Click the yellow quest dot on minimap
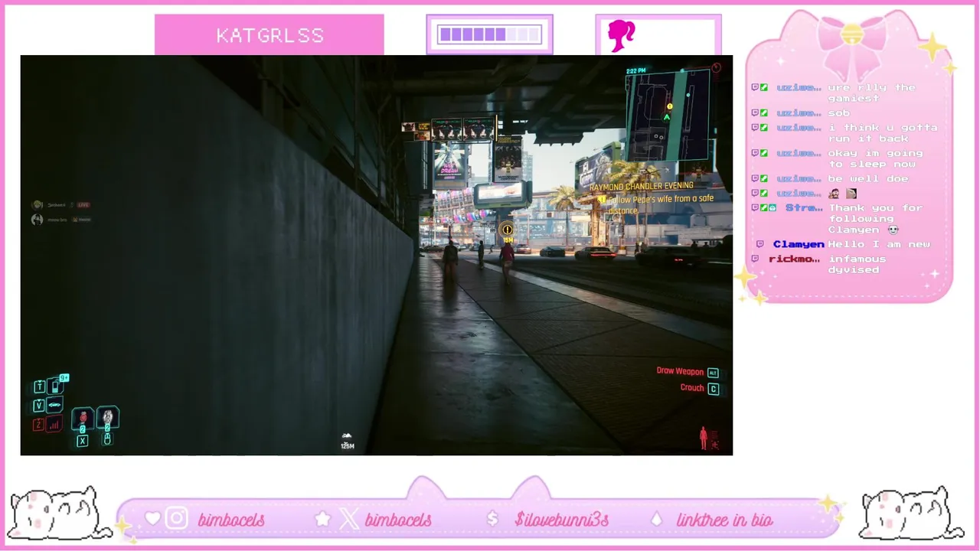Viewport: 980px width, 551px height. pos(670,106)
